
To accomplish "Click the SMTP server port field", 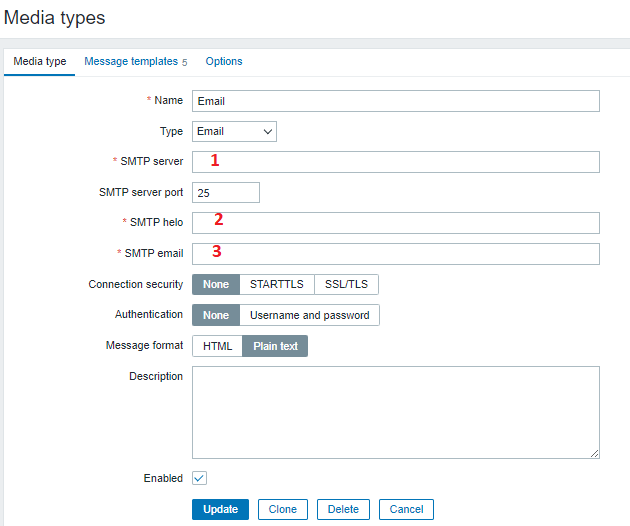I will point(225,192).
